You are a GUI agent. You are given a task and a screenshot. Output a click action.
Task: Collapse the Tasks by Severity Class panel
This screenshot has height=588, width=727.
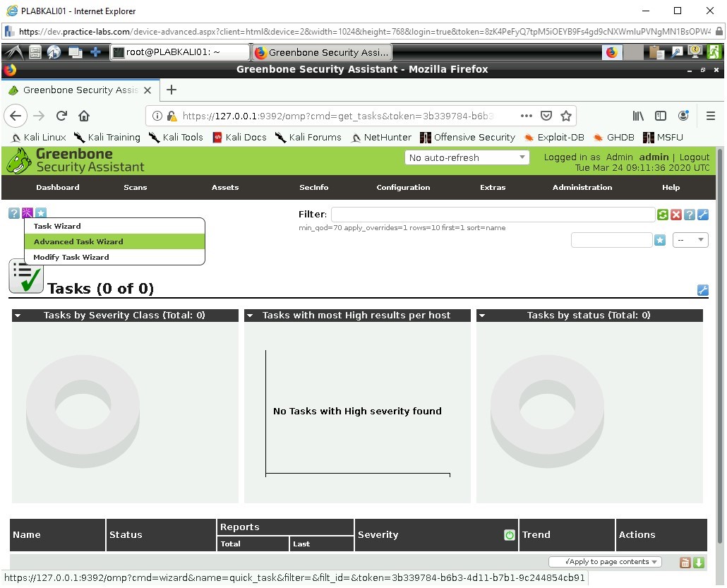click(17, 315)
